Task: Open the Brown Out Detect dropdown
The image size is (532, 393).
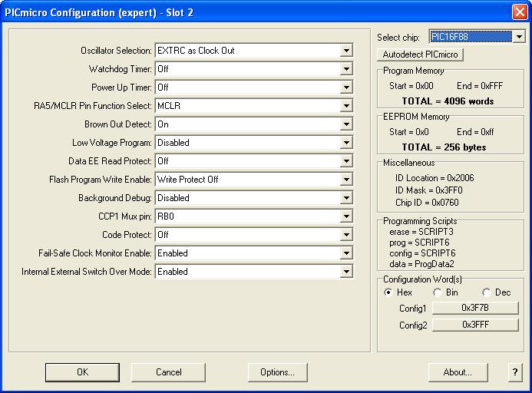Action: (x=346, y=124)
